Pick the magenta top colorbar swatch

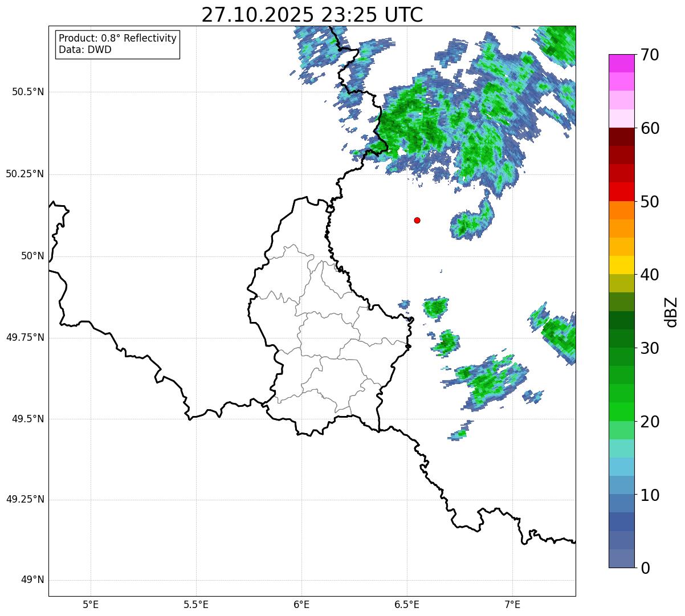click(621, 63)
